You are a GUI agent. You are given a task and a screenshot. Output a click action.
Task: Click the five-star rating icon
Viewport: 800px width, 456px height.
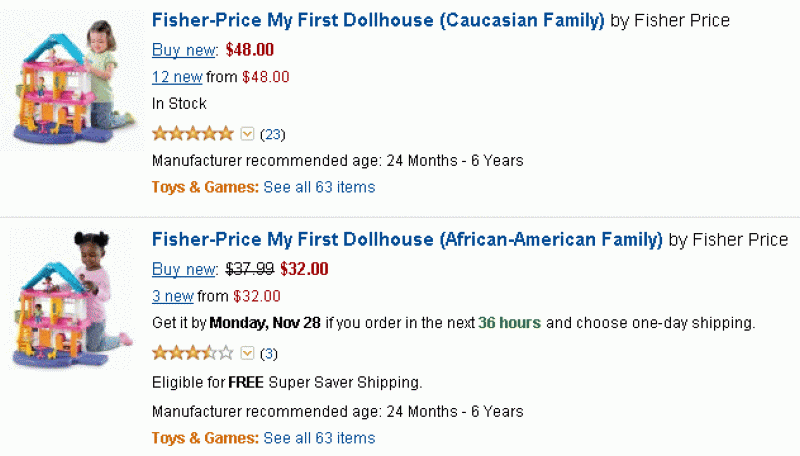tap(192, 133)
